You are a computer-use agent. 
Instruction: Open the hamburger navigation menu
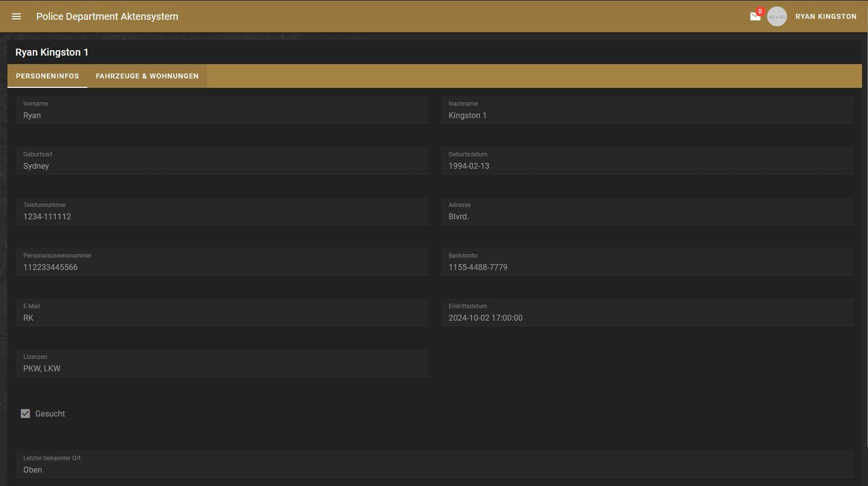click(16, 16)
